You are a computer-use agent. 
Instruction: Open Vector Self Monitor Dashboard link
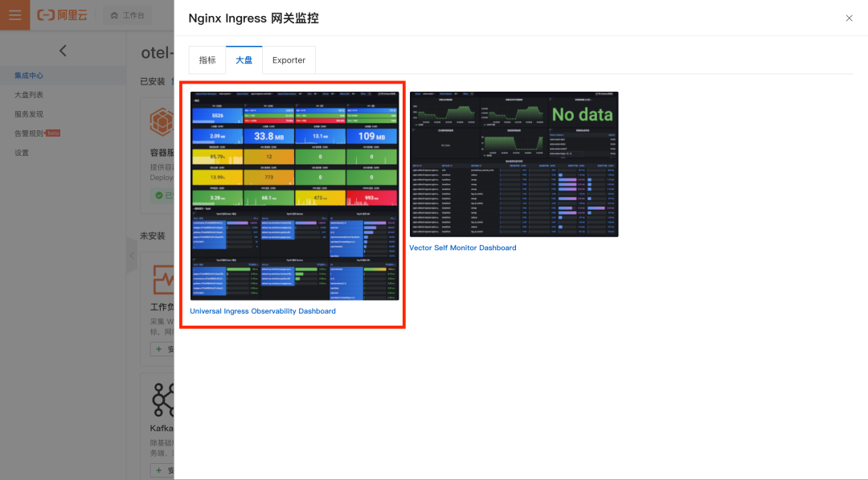pos(463,248)
